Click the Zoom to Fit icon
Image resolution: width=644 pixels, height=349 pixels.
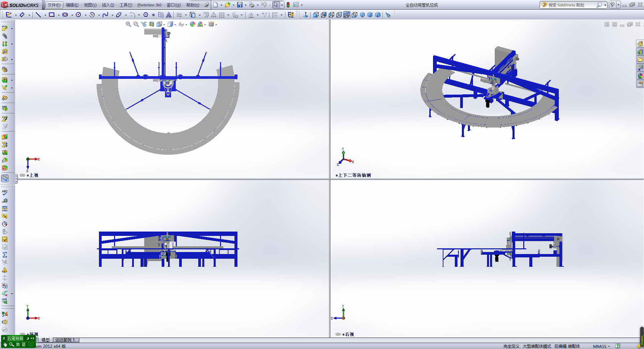(x=128, y=24)
